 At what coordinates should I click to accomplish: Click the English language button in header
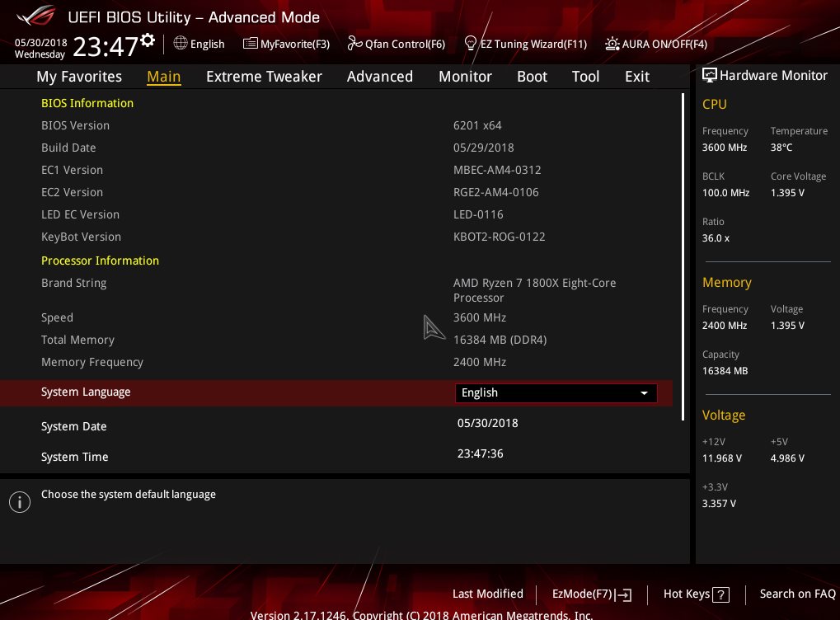199,44
